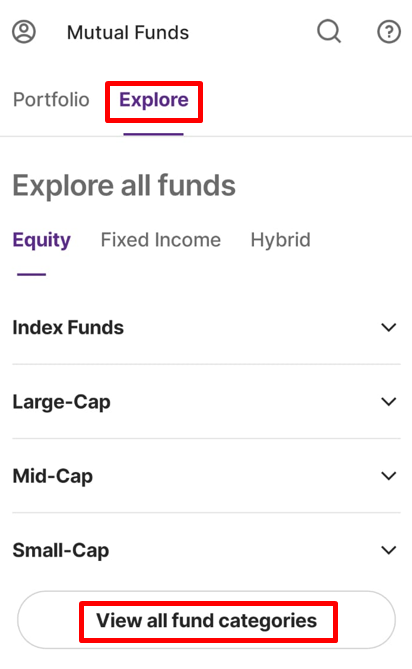The height and width of the screenshot is (669, 412).
Task: Open the Hybrid funds tab
Action: (x=280, y=240)
